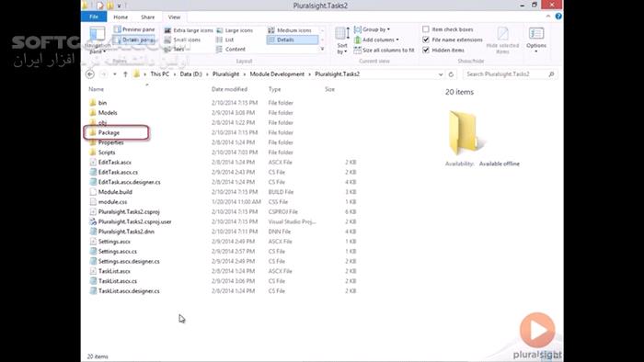
Task: Select Settings.ascx file
Action: click(114, 242)
